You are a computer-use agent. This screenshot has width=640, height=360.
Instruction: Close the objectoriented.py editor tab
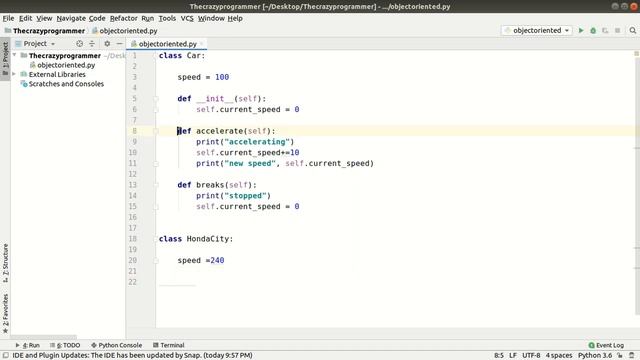[x=201, y=44]
